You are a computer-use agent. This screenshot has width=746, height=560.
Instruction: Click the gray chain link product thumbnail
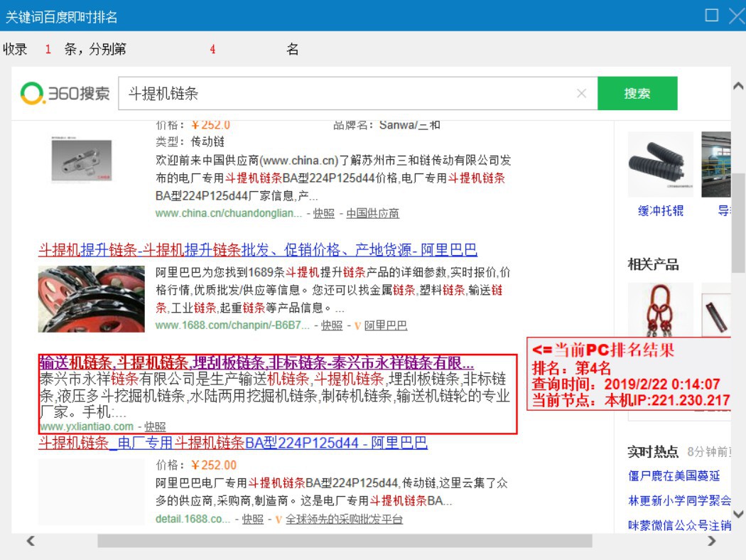point(82,160)
